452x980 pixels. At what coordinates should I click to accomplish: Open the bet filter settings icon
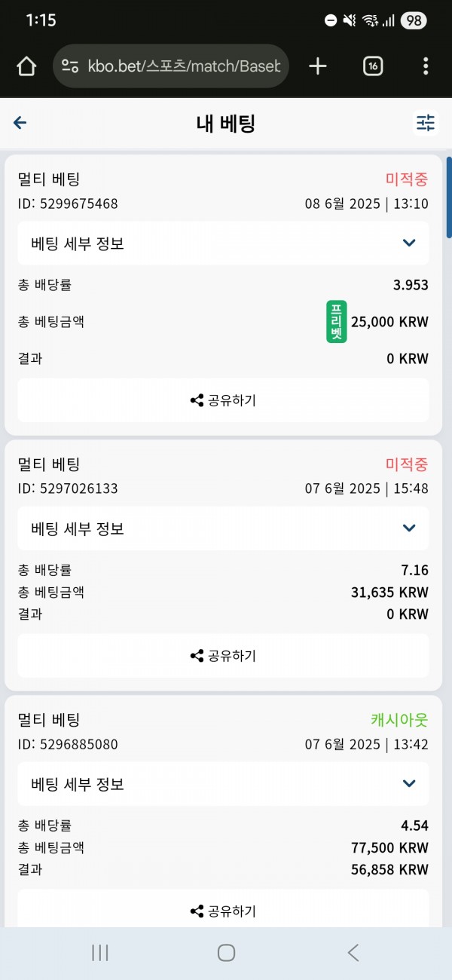426,123
